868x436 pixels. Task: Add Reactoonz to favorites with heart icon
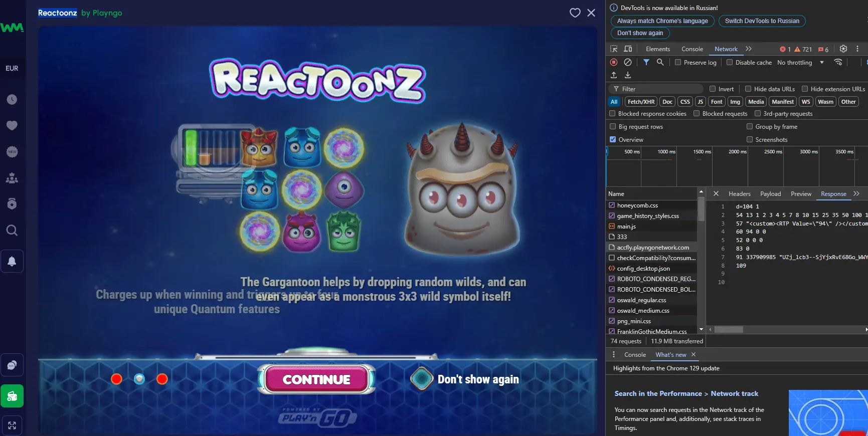click(x=575, y=13)
